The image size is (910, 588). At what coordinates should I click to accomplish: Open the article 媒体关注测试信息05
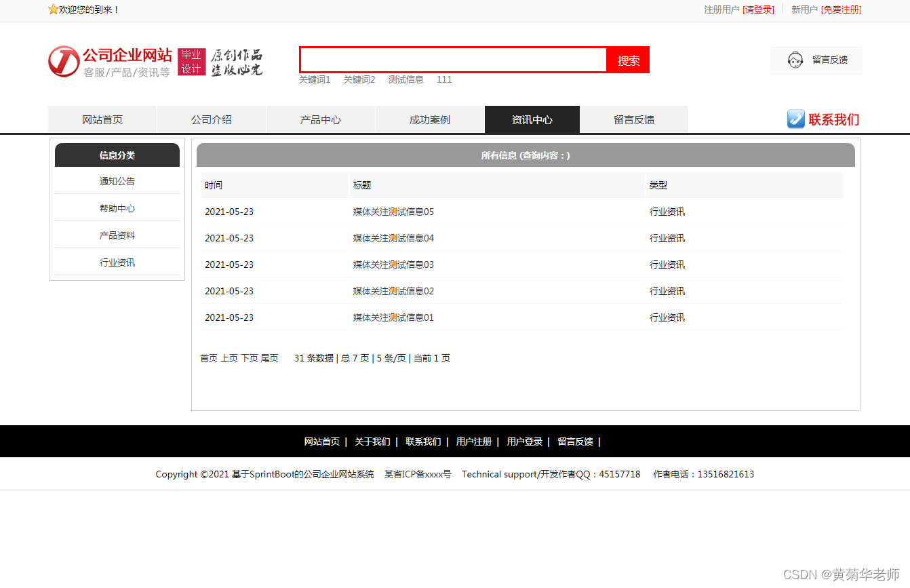point(392,212)
